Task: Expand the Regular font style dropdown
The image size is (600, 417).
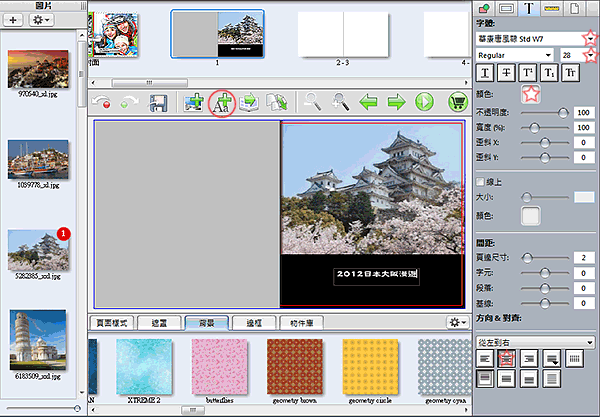Action: click(x=515, y=55)
